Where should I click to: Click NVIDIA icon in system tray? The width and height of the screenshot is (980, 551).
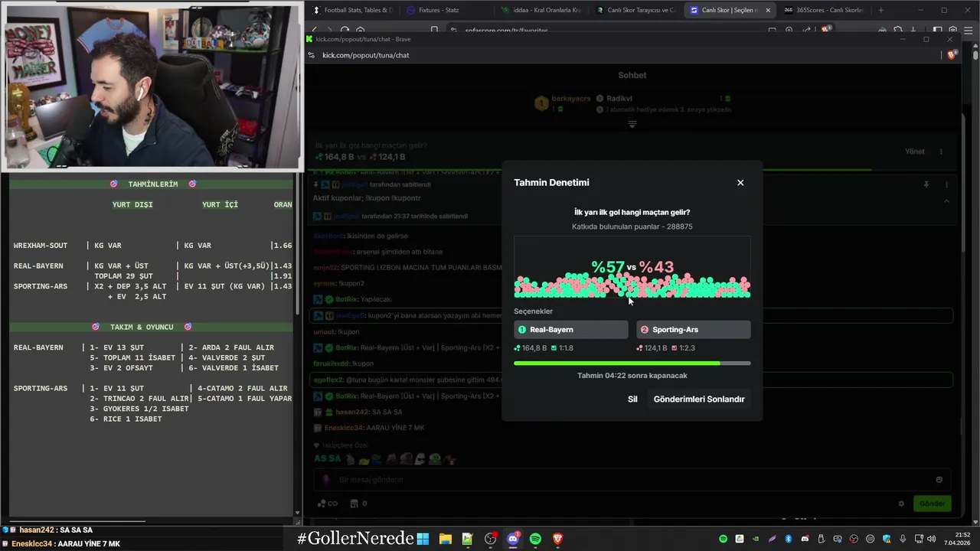tap(756, 539)
